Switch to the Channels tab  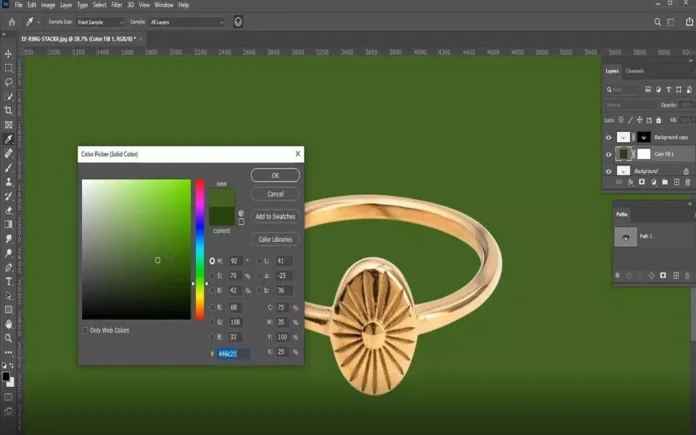635,71
